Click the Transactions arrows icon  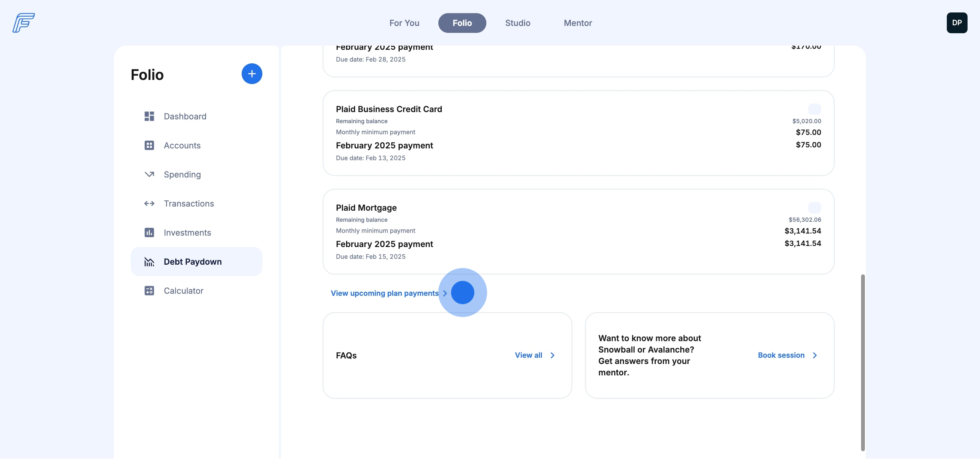(x=149, y=204)
